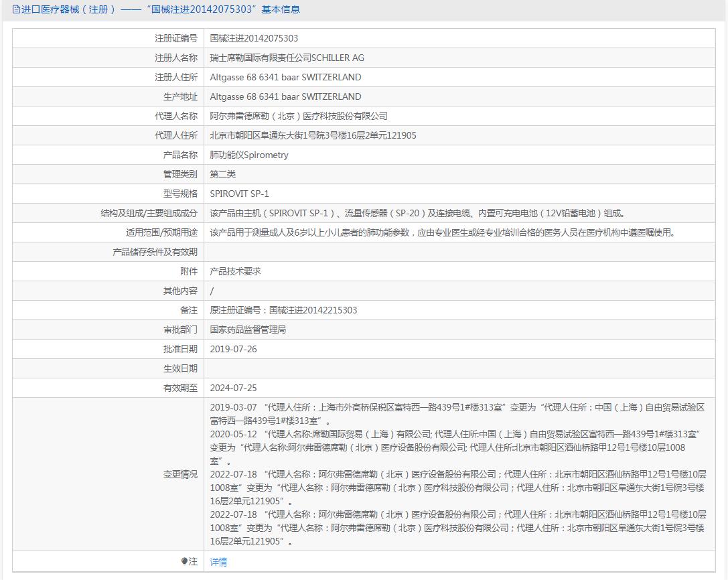Screen dimensions: 728x580
Task: Click the 产品储存条件及有效期 label
Action: coord(155,252)
